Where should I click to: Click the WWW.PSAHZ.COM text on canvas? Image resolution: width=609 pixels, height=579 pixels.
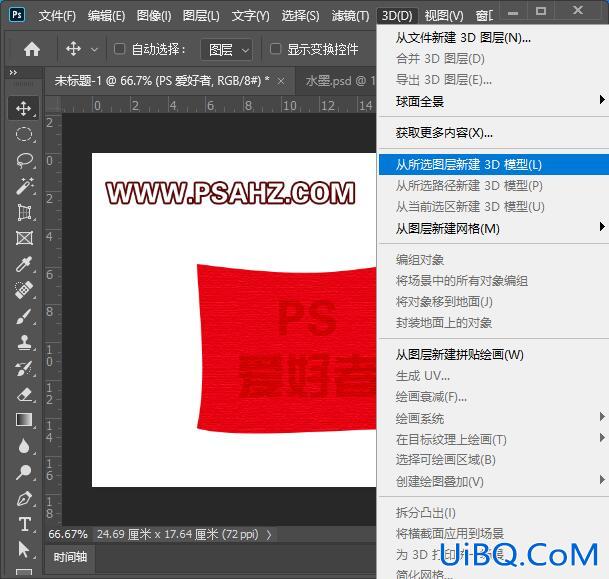(230, 193)
